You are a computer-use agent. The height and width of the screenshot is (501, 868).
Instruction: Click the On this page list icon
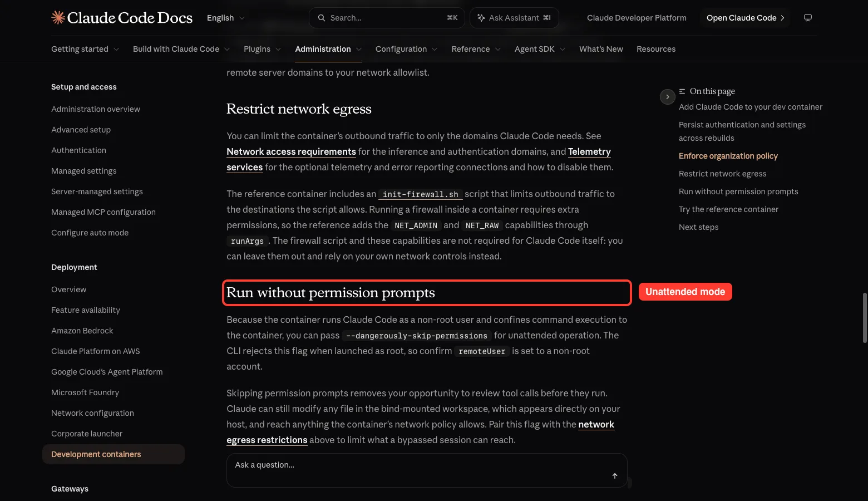tap(682, 91)
